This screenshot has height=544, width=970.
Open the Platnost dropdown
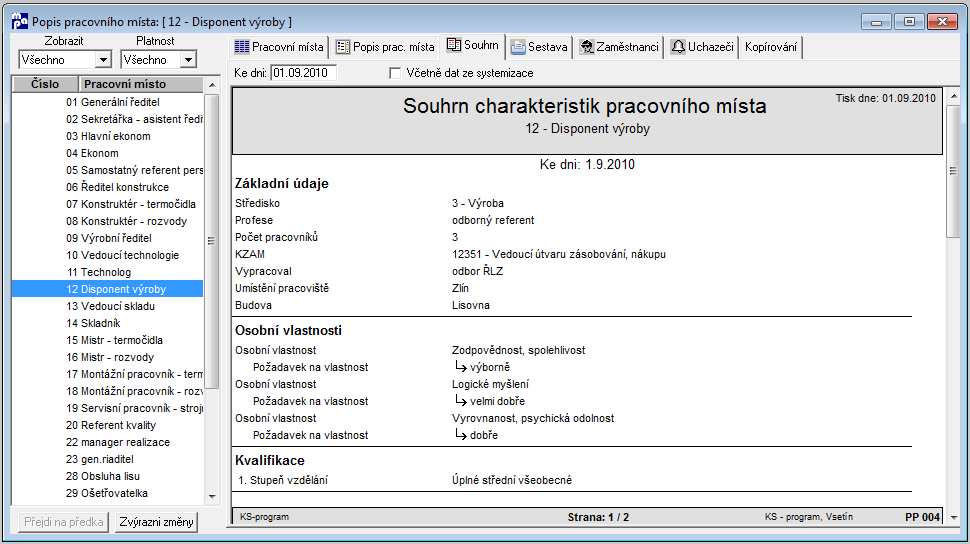pyautogui.click(x=188, y=60)
